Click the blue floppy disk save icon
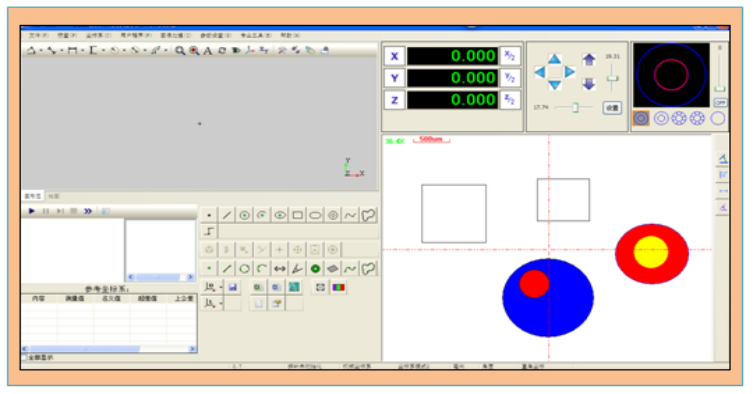 (233, 287)
